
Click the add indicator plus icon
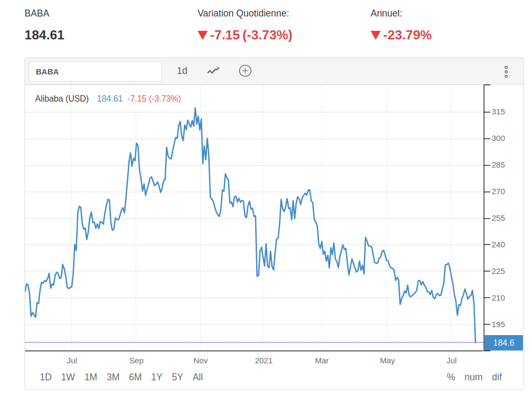coord(245,71)
